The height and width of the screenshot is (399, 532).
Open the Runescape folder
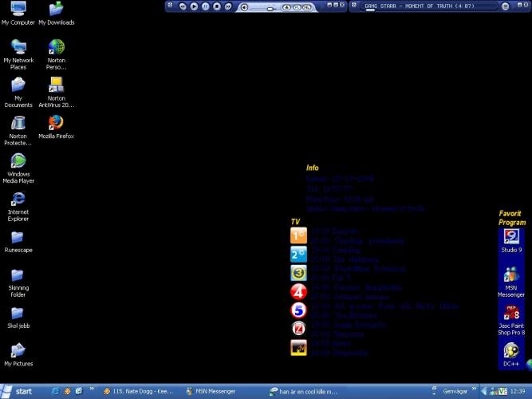[18, 242]
